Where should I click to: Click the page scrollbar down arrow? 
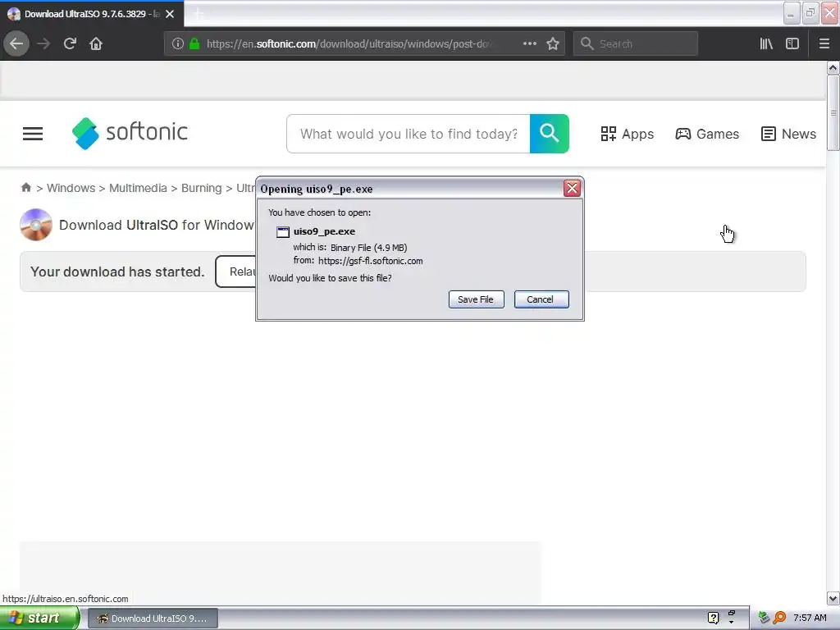click(x=833, y=598)
